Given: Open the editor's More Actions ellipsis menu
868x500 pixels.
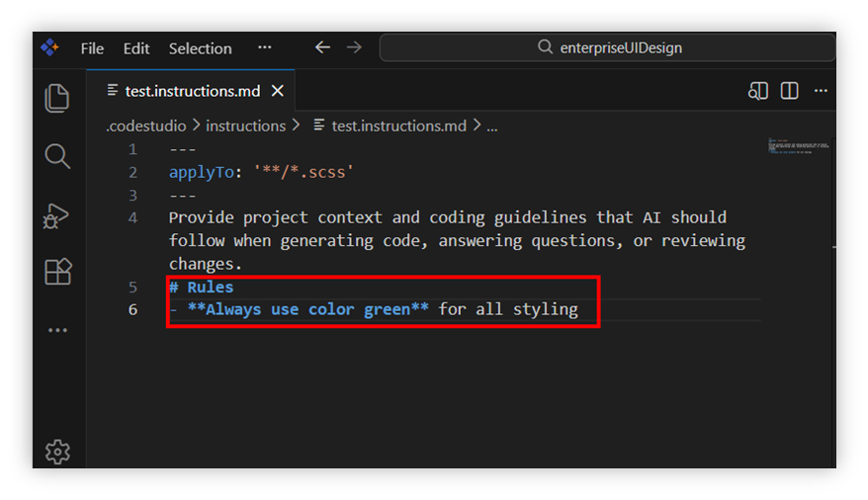Looking at the screenshot, I should [x=821, y=91].
